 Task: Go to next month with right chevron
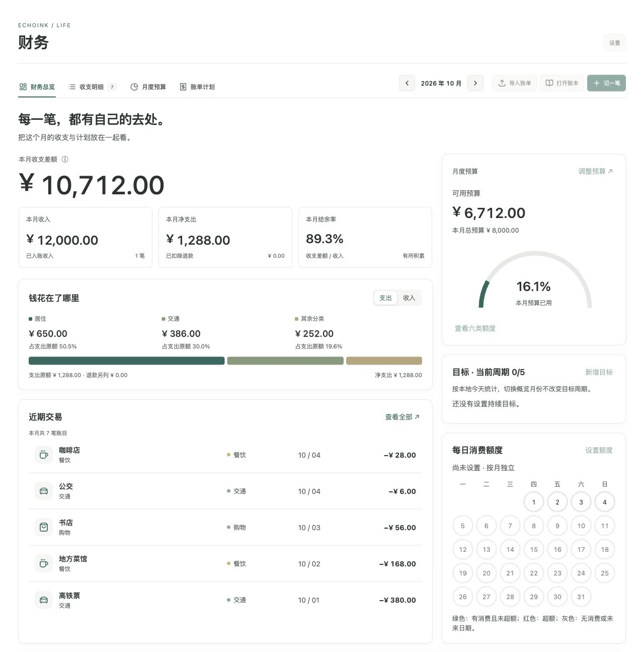(475, 83)
